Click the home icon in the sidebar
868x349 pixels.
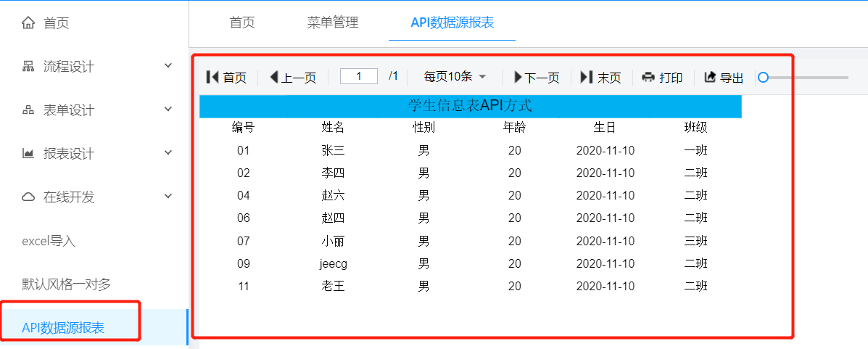click(x=28, y=23)
